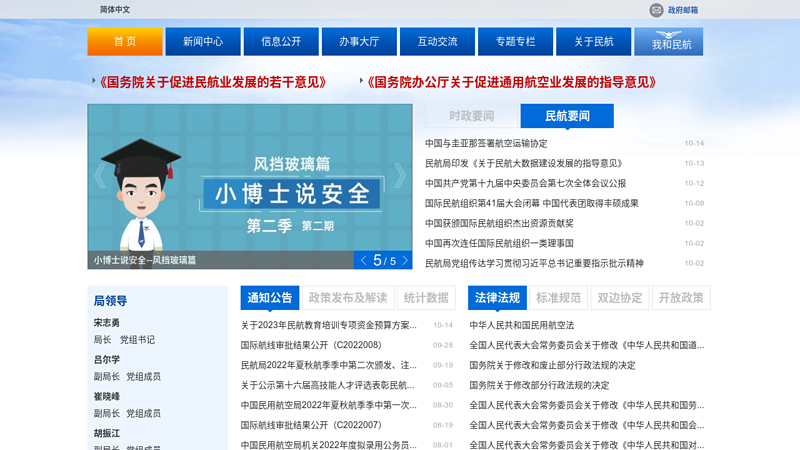Open news 中国与圭亚那签署航空运输协定

[x=486, y=143]
